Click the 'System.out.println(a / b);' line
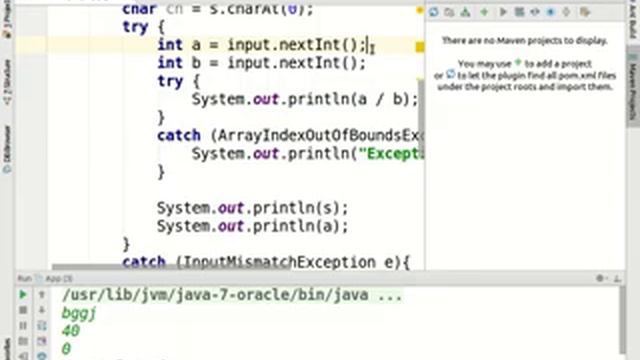This screenshot has width=640, height=360. (x=305, y=99)
